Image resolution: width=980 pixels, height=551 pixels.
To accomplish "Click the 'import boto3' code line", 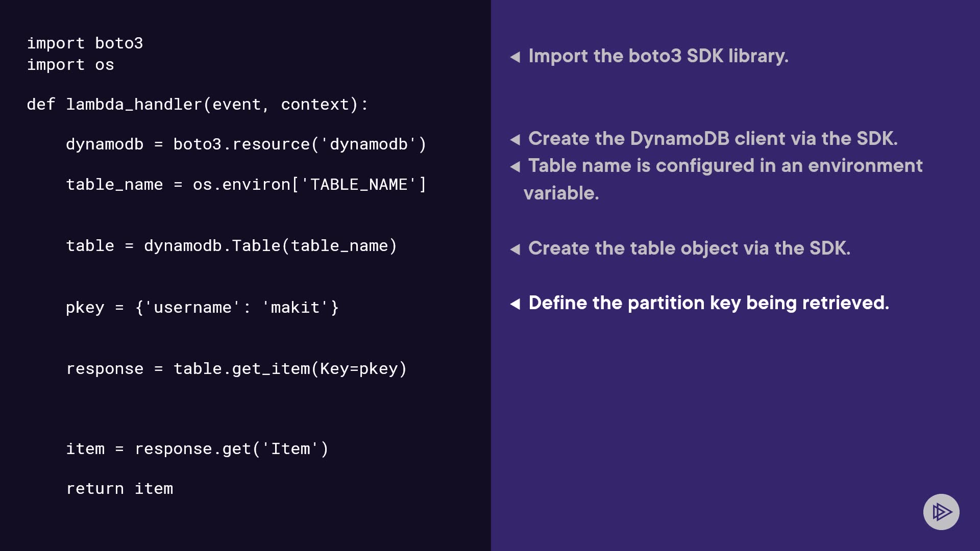I will (x=85, y=43).
